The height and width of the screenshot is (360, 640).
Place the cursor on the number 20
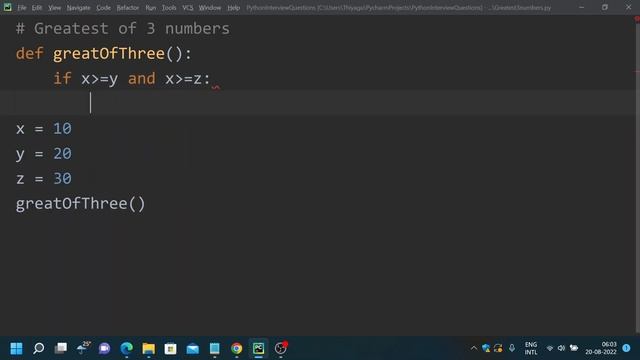pos(62,153)
